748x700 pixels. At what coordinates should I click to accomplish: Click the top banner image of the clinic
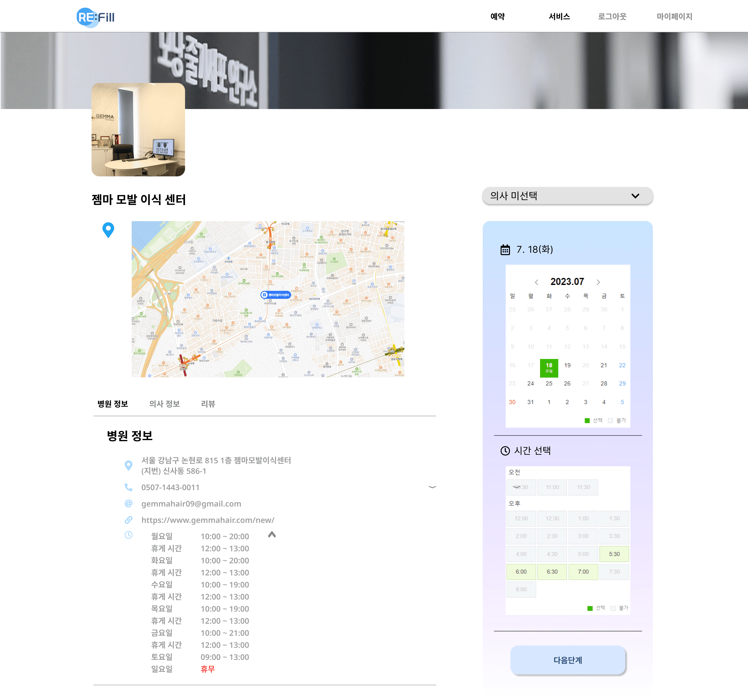point(374,70)
